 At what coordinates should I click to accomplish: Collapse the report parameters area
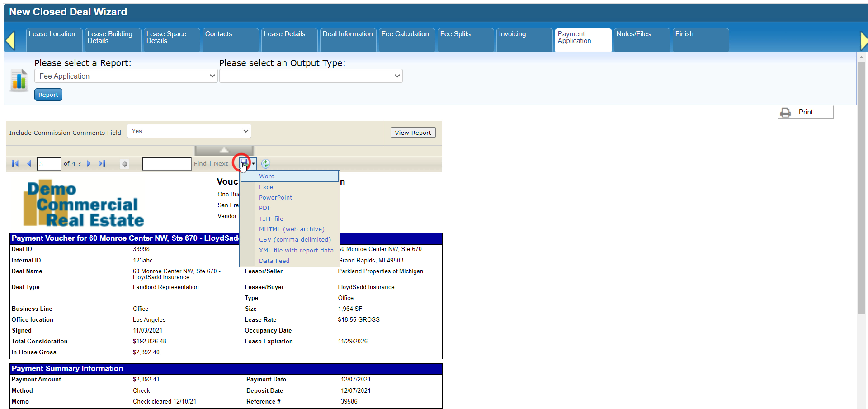click(x=224, y=150)
